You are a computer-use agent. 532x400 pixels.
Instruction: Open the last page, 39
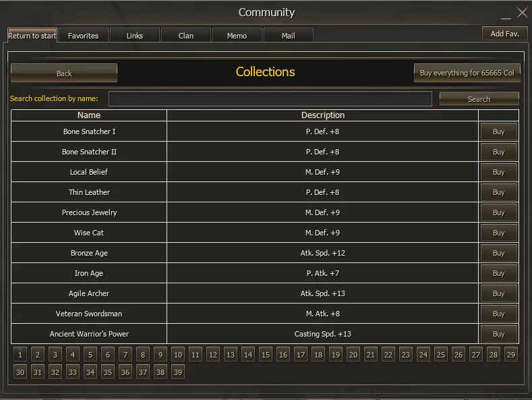pyautogui.click(x=178, y=372)
